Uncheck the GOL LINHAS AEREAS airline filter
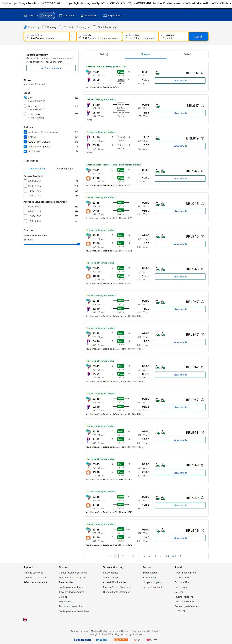The height and width of the screenshot is (644, 232). 25,142
